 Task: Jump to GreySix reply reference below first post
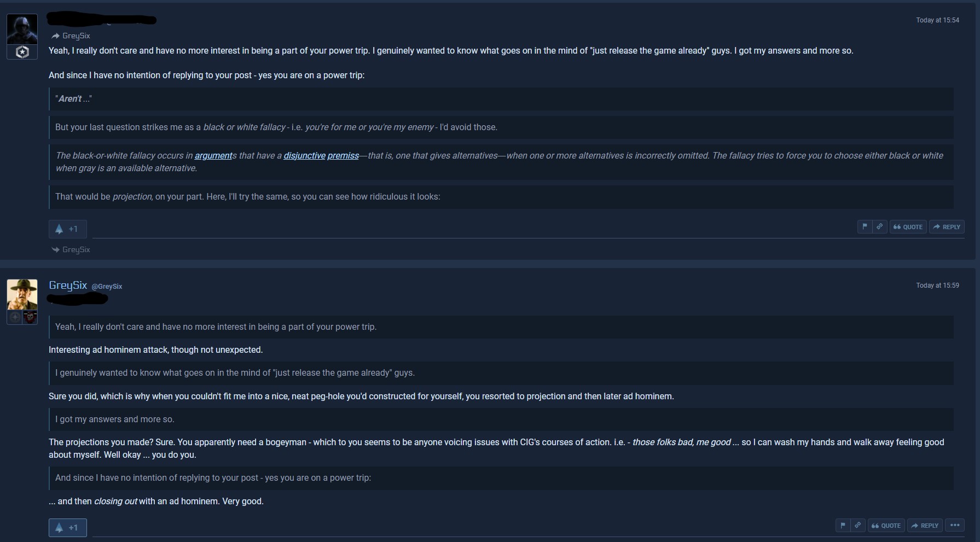click(x=71, y=249)
